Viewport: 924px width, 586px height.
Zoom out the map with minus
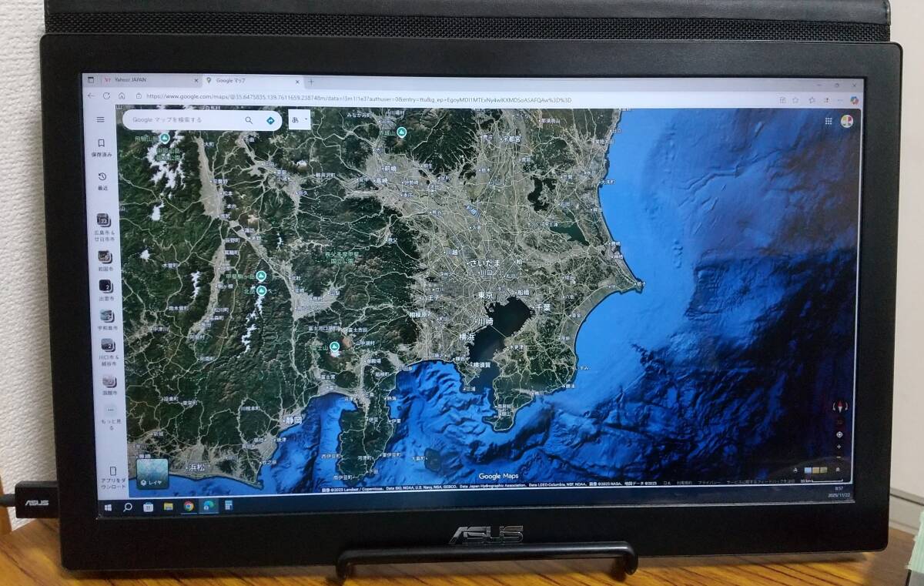[839, 457]
